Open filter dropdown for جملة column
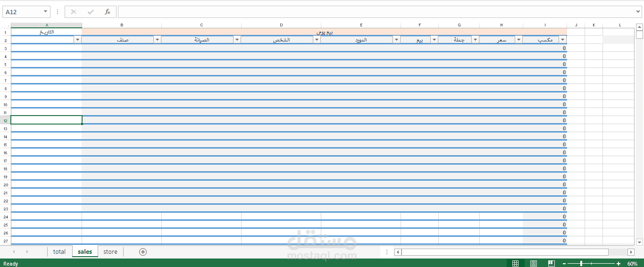Screen dimensions: 644x267 (x=475, y=40)
